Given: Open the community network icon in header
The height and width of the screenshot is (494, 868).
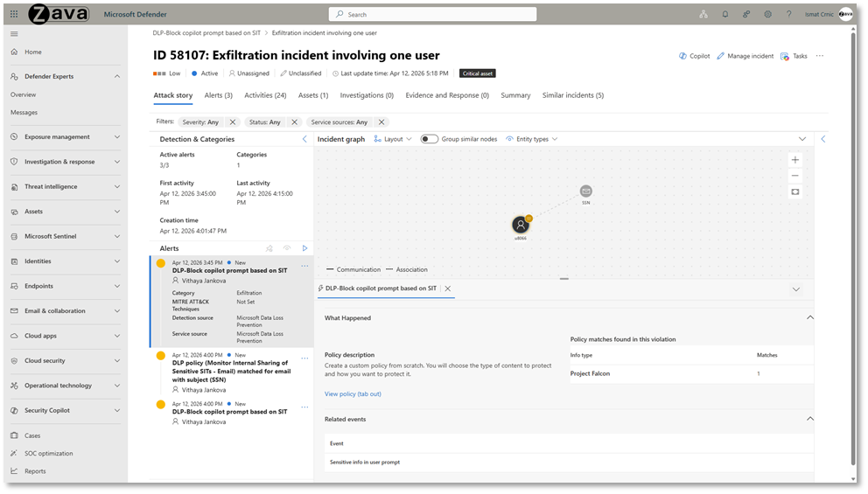Looking at the screenshot, I should (703, 14).
